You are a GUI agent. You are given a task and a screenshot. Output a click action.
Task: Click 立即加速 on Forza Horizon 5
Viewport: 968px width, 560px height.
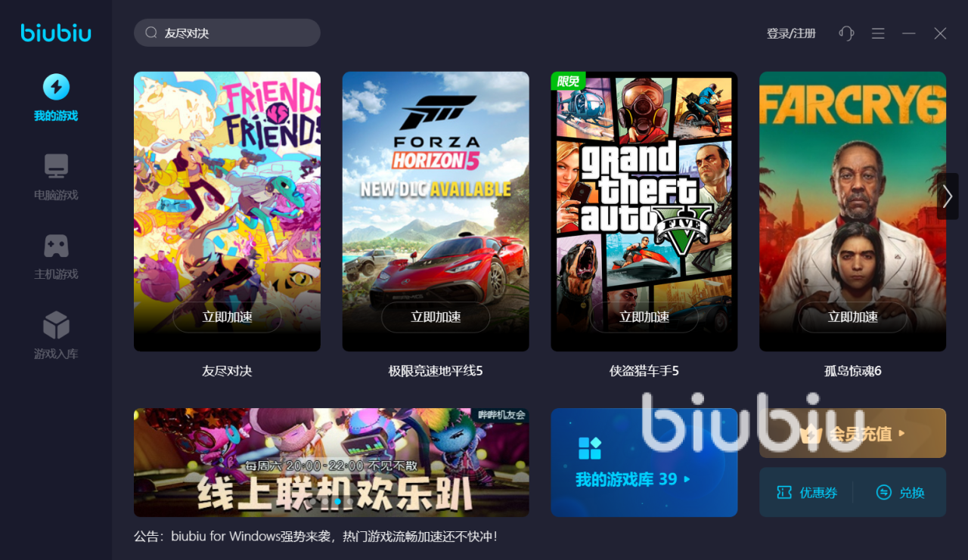[436, 317]
